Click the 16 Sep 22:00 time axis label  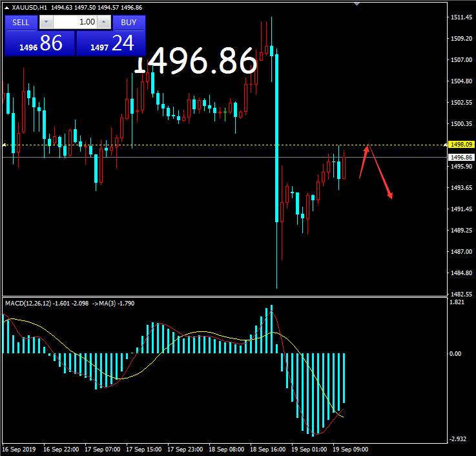[61, 450]
